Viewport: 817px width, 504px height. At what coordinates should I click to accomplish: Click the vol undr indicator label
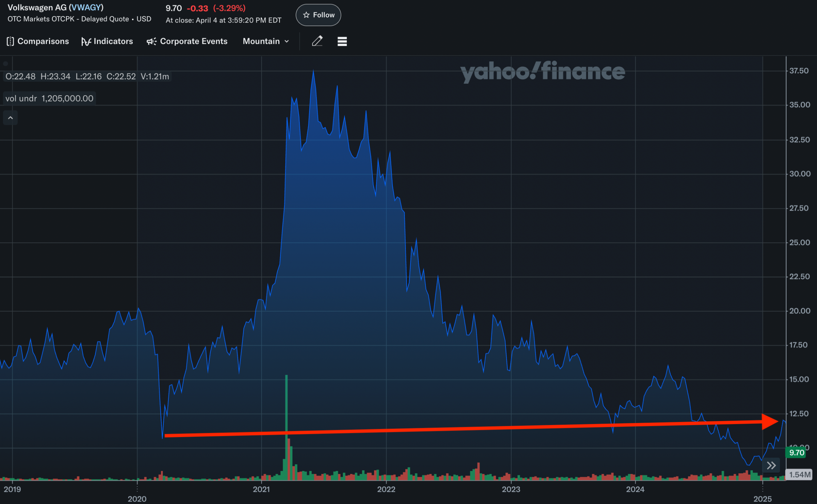click(49, 98)
